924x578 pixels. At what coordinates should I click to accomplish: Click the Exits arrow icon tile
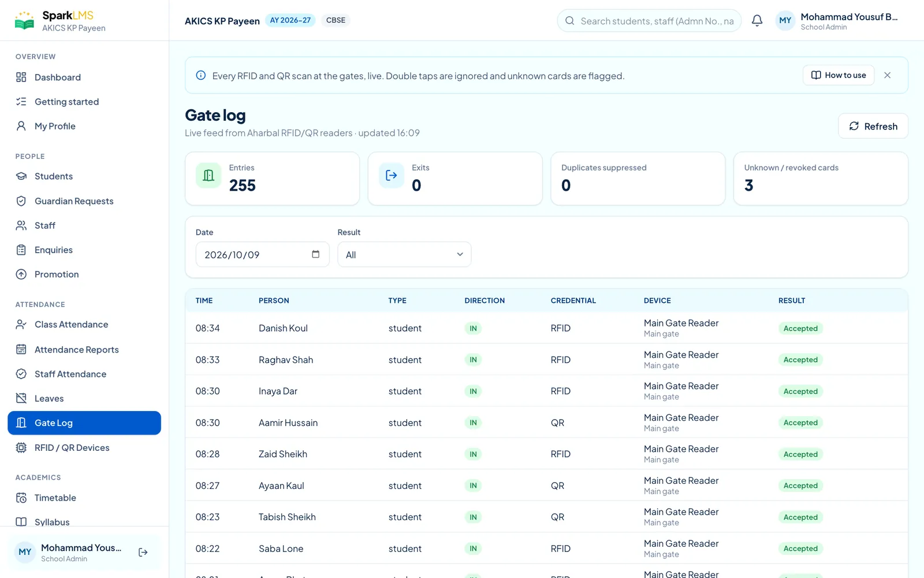[x=392, y=176]
